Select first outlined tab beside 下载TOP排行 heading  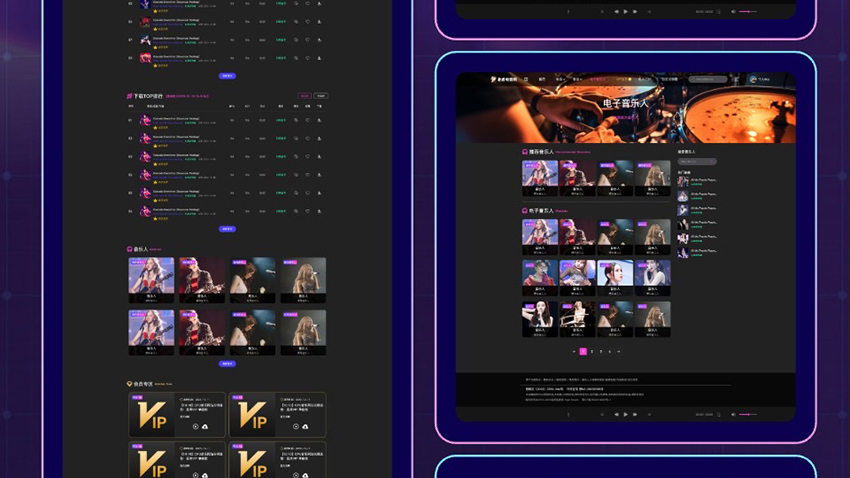pos(304,96)
